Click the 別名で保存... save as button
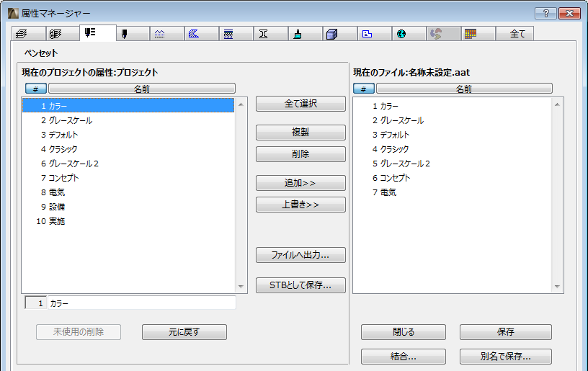The height and width of the screenshot is (371, 588). 506,357
